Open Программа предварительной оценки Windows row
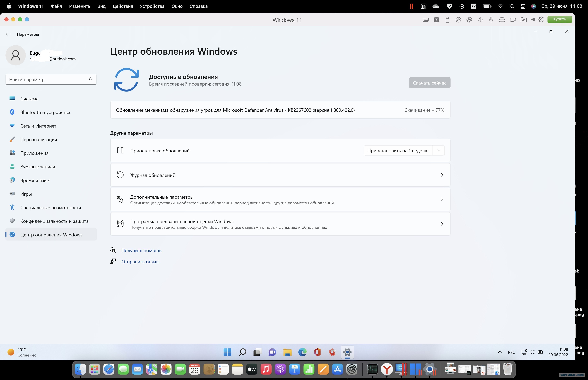 click(280, 224)
